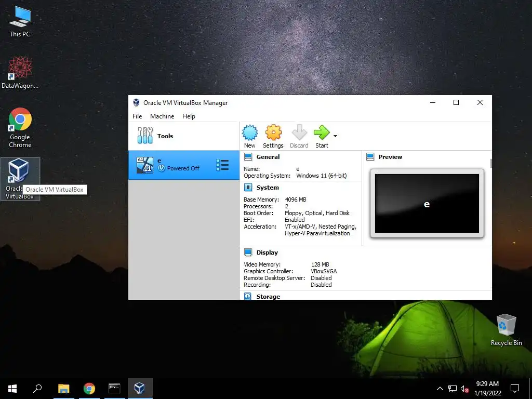Image resolution: width=532 pixels, height=399 pixels.
Task: Open Settings gear in VirtualBox toolbar
Action: (273, 132)
